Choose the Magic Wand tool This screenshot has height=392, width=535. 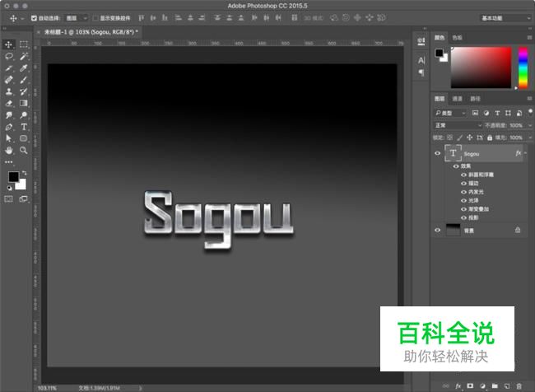point(24,56)
